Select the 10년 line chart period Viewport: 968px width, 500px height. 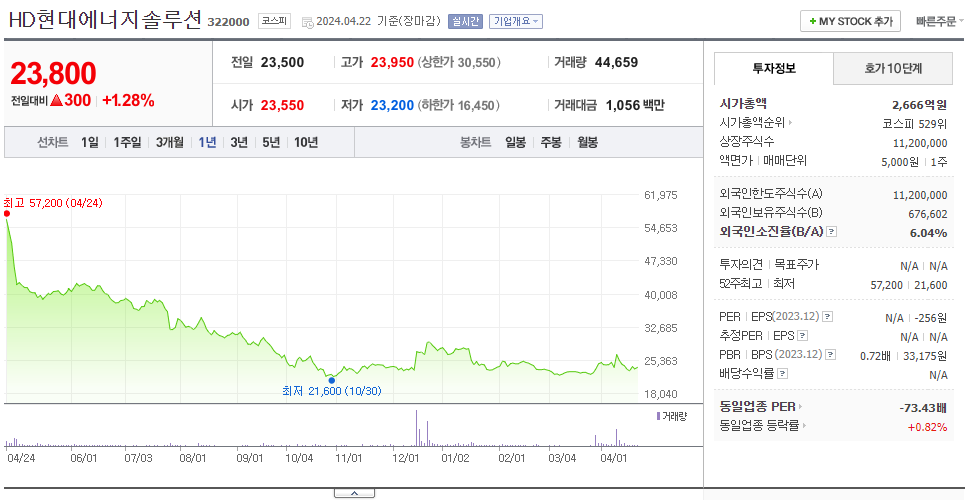point(306,143)
